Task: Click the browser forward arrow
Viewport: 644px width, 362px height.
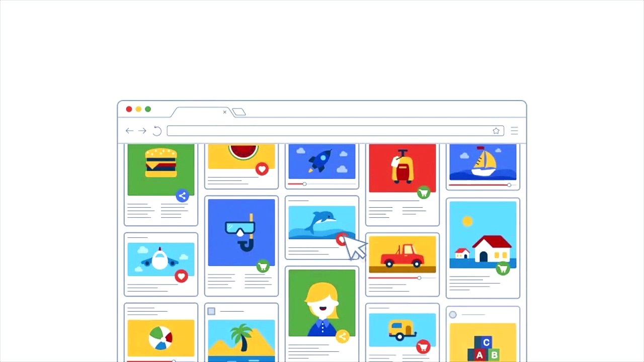Action: [x=142, y=131]
